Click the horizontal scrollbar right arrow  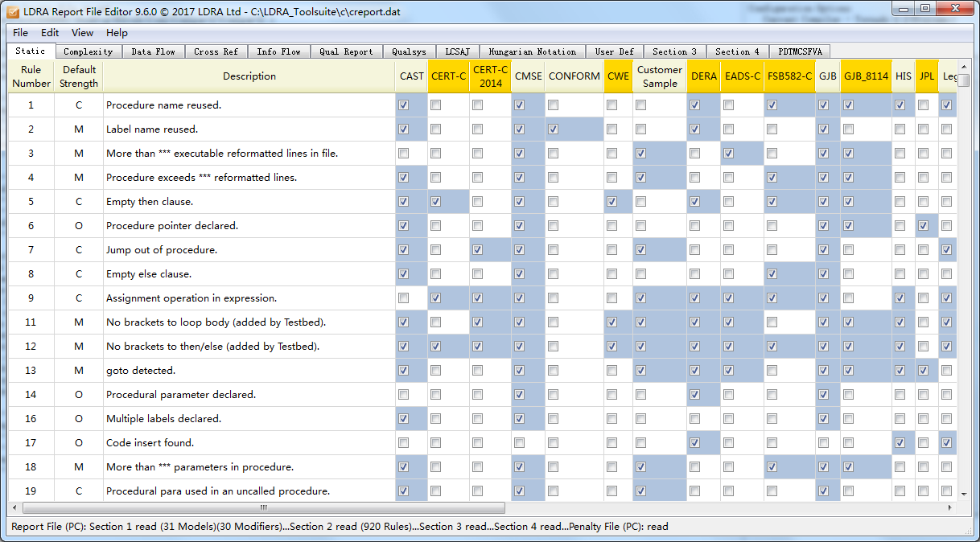pyautogui.click(x=950, y=508)
